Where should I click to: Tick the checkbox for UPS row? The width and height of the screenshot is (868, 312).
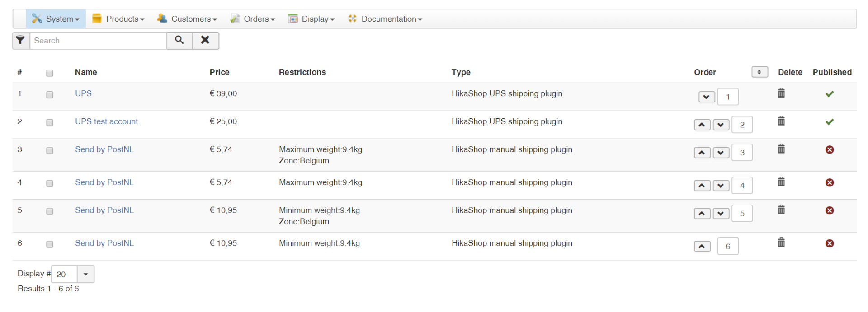[50, 95]
